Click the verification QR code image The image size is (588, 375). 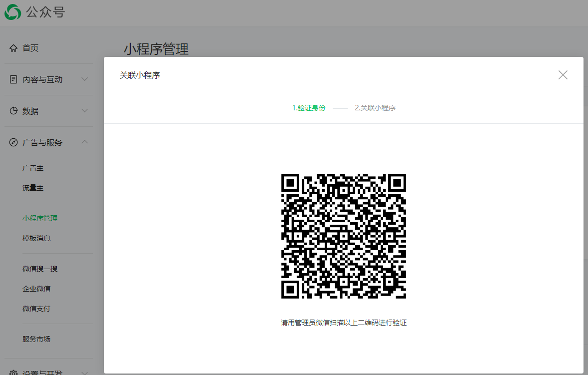(344, 236)
